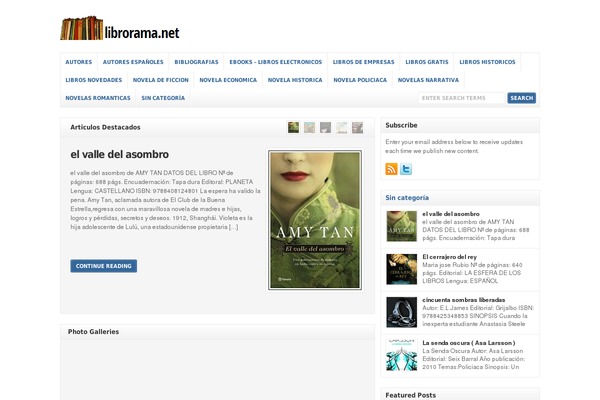Open el valle del asombro sidebar title
Image resolution: width=600 pixels, height=400 pixels.
(x=451, y=214)
